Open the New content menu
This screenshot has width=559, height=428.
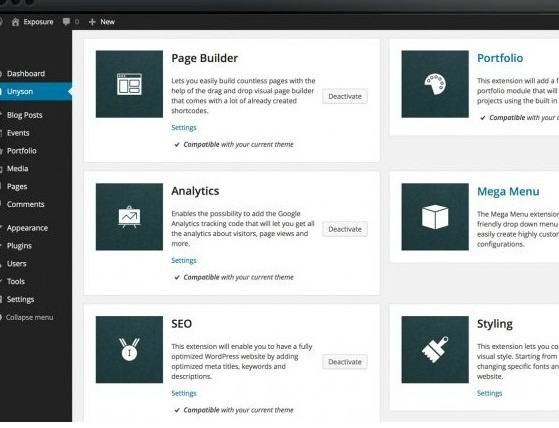tap(102, 22)
